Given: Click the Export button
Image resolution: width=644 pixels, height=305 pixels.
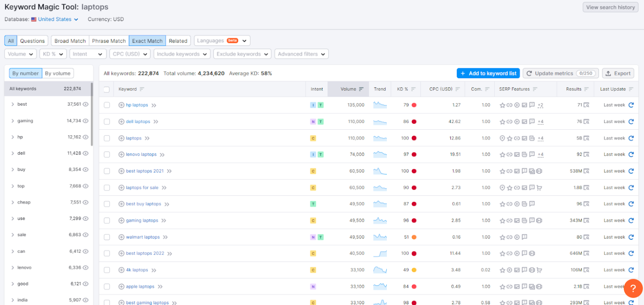Looking at the screenshot, I should point(618,73).
